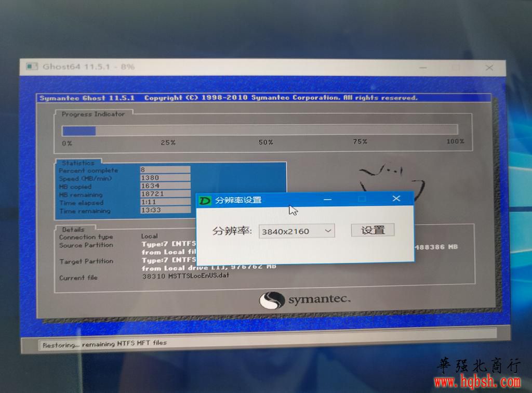The width and height of the screenshot is (532, 393).
Task: Click the 488386 MB size value
Action: click(x=436, y=247)
